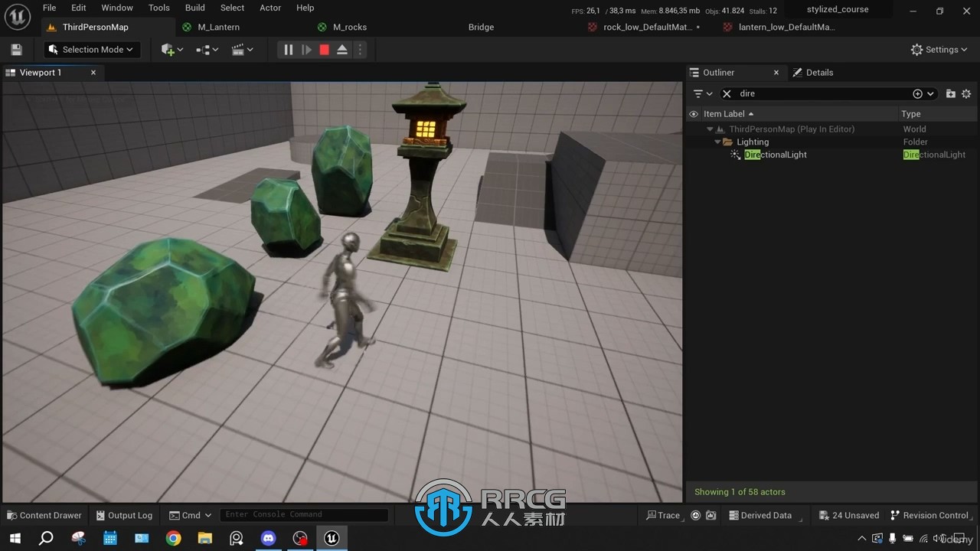Open the Output Log
Image resolution: width=980 pixels, height=551 pixels.
coord(122,515)
